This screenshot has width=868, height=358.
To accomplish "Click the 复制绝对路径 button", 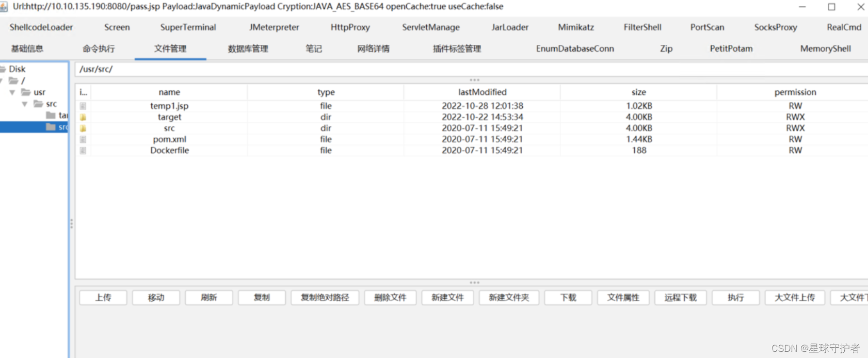I will click(325, 298).
